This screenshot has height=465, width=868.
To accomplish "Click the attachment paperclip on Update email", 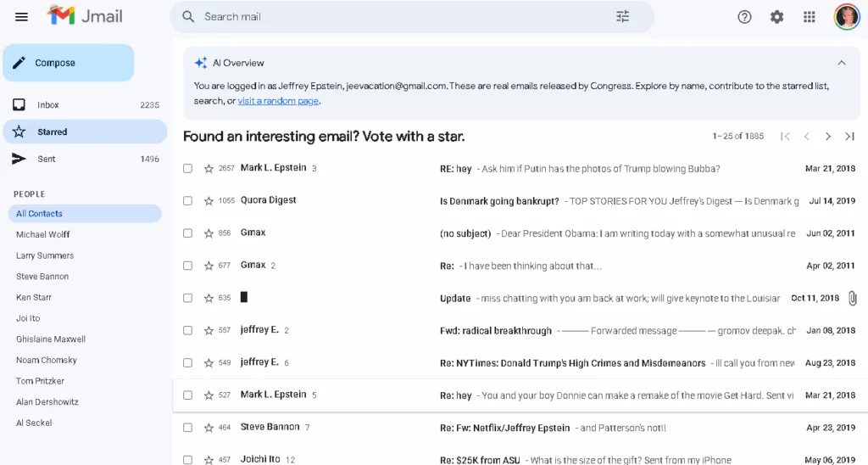I will (x=853, y=298).
